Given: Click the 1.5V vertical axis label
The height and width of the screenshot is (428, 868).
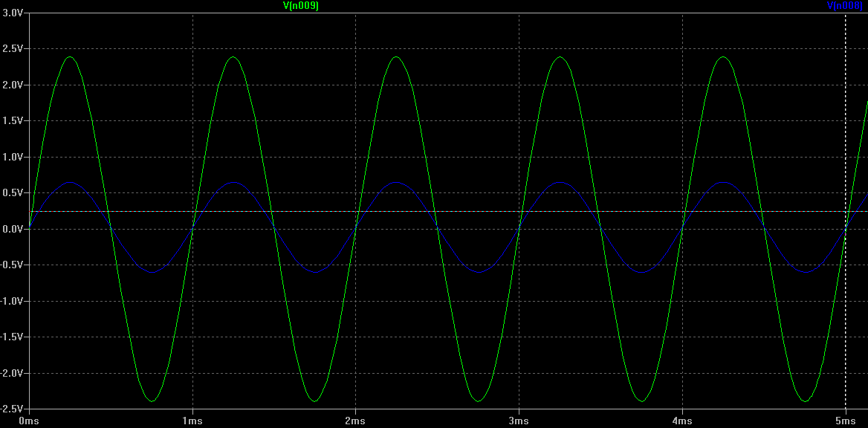Looking at the screenshot, I should pyautogui.click(x=12, y=120).
